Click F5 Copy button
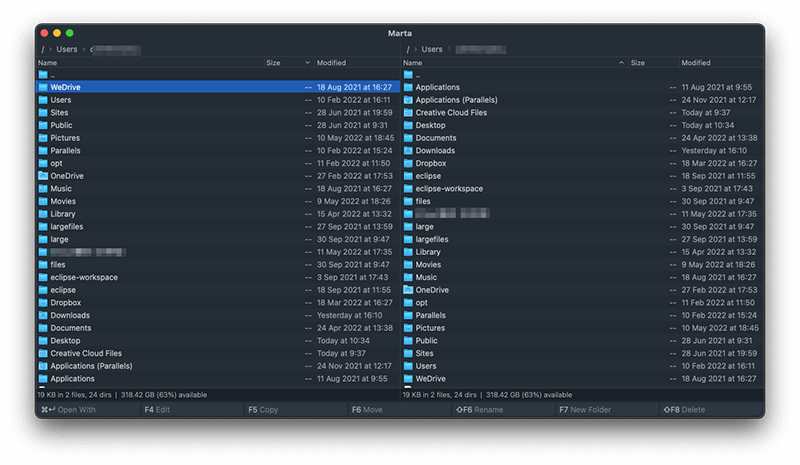 pos(263,410)
